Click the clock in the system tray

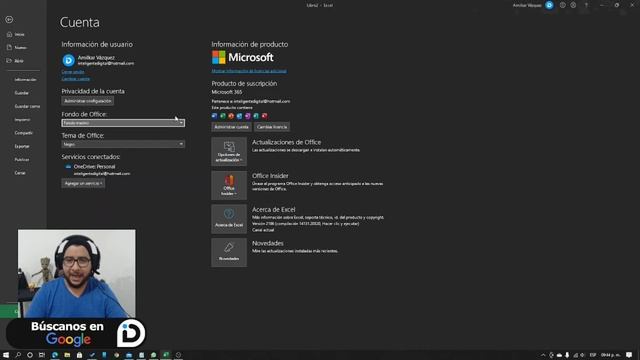pyautogui.click(x=611, y=355)
